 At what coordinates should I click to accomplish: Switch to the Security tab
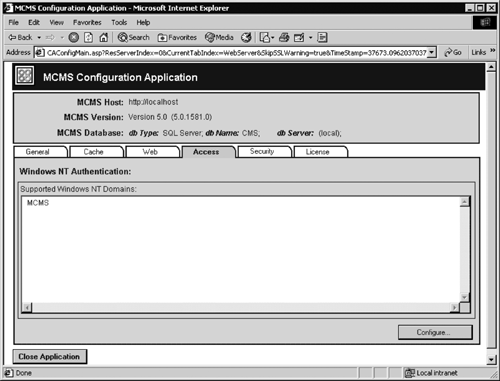point(265,152)
